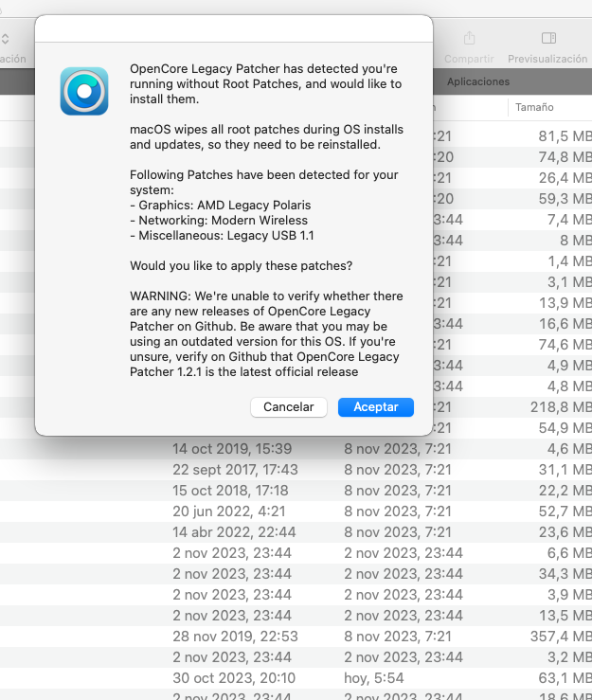This screenshot has width=592, height=700.
Task: Click the 357,4 MB size cell
Action: click(x=561, y=637)
